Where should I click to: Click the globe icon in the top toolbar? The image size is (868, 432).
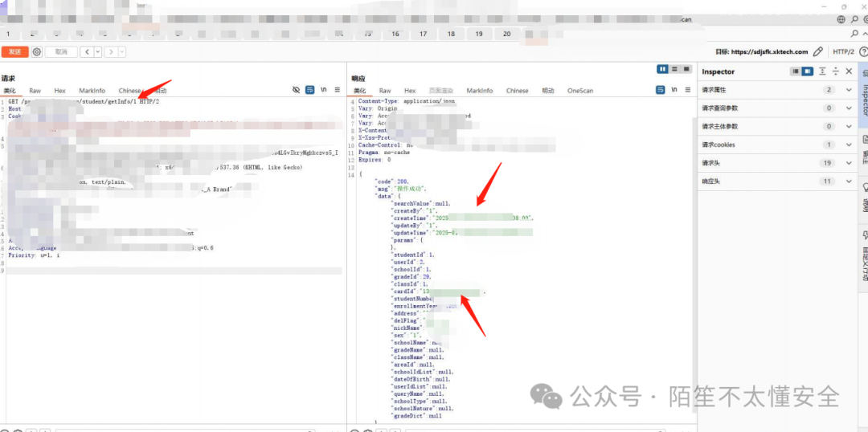[841, 19]
